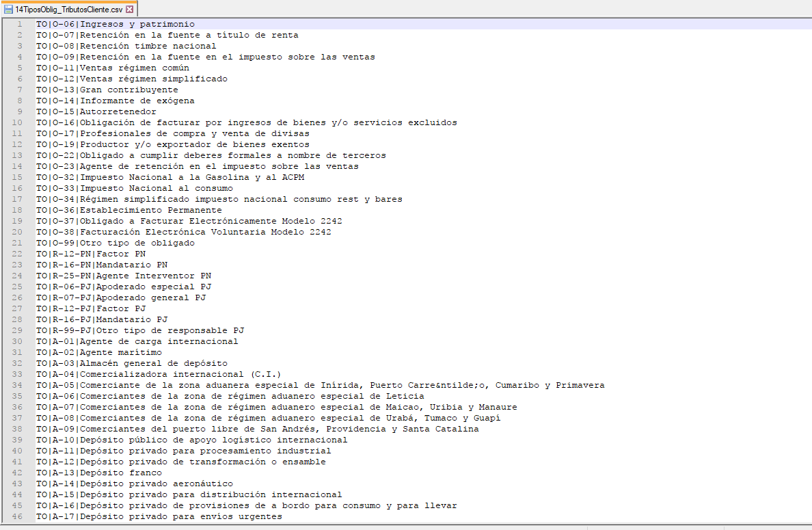The image size is (812, 530).
Task: Click line number 1 in the margin
Action: click(x=20, y=25)
